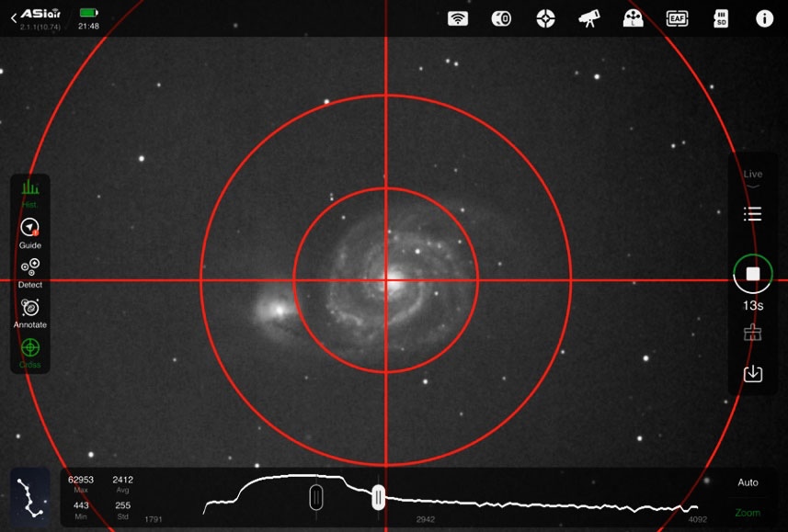Viewport: 788px width, 532px height.
Task: Click the 21:48 clock text
Action: (x=88, y=26)
